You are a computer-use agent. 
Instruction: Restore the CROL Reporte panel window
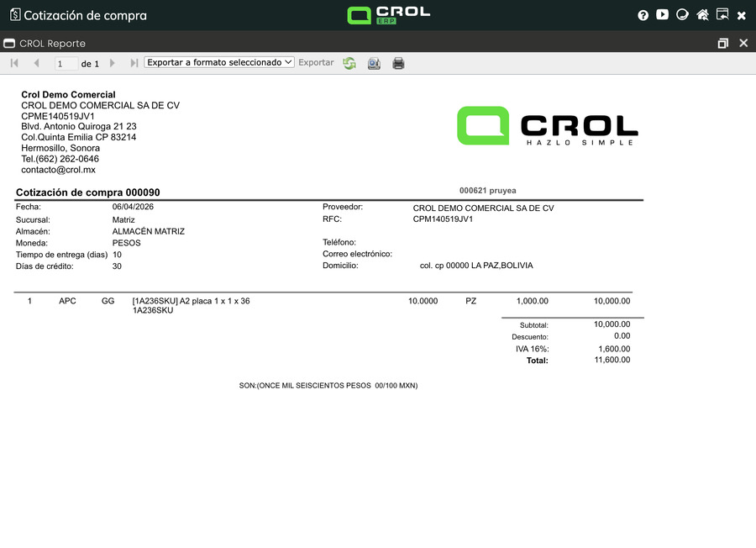tap(722, 43)
